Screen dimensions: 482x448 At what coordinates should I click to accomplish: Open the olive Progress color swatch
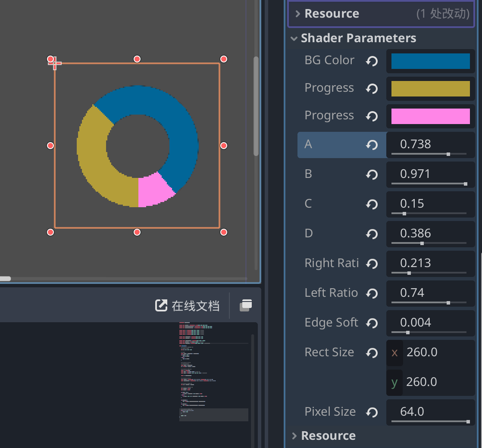point(430,89)
